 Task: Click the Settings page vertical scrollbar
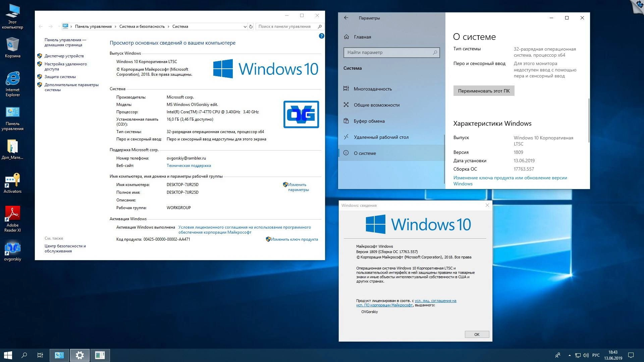(x=589, y=121)
